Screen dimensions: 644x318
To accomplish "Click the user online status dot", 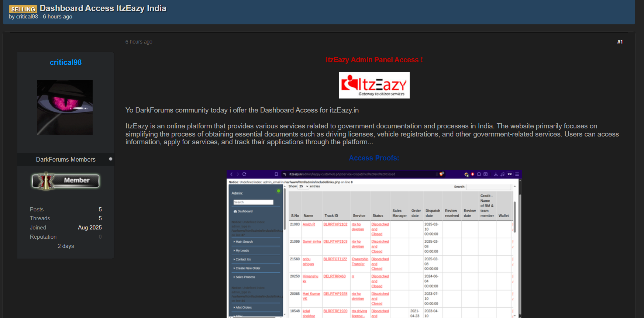I will [110, 159].
